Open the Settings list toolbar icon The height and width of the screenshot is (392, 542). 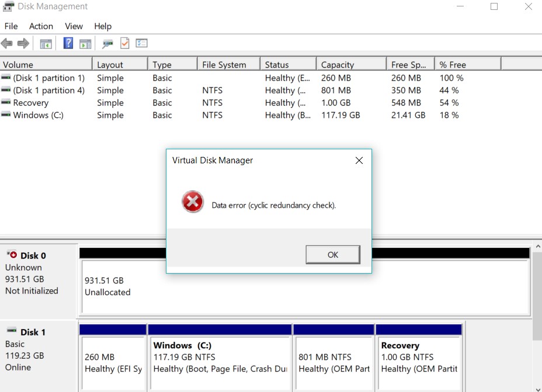141,43
